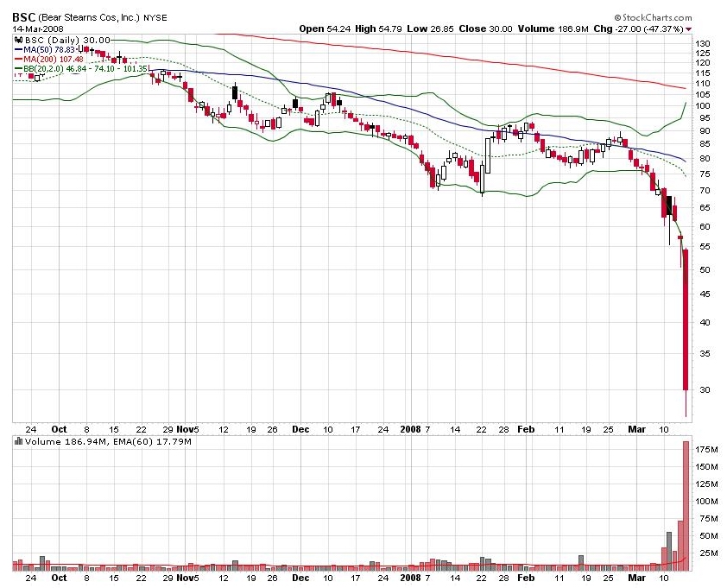Click the 125M volume axis label

coord(706,484)
